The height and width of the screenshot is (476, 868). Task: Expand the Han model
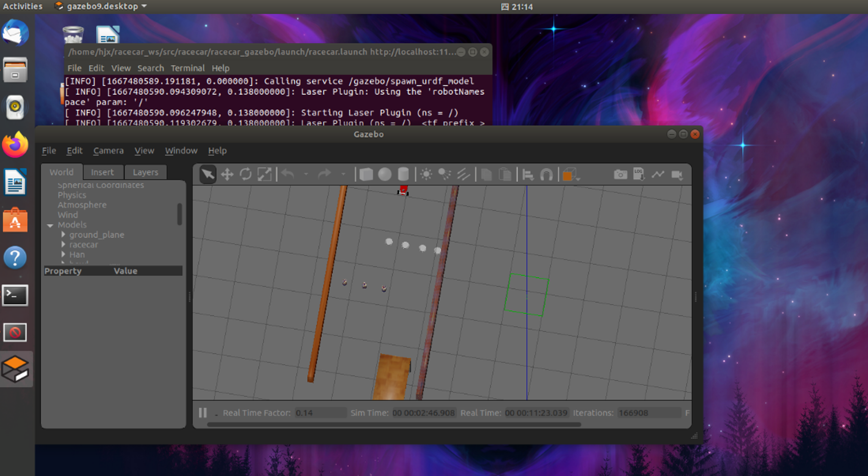pyautogui.click(x=63, y=255)
